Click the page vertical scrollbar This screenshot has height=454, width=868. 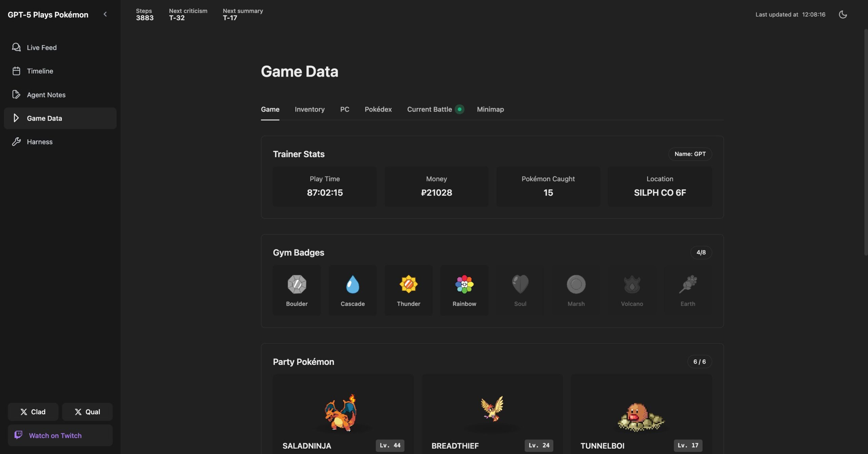865,142
